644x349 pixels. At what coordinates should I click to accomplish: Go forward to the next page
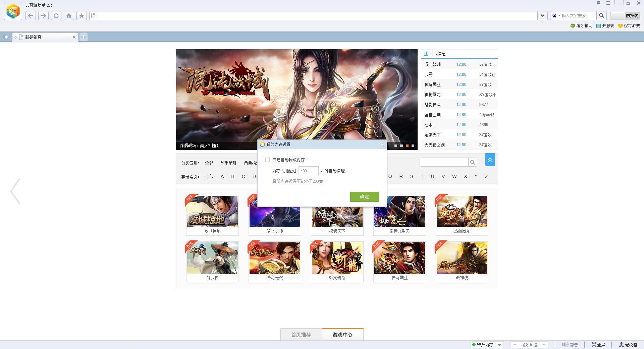[43, 15]
